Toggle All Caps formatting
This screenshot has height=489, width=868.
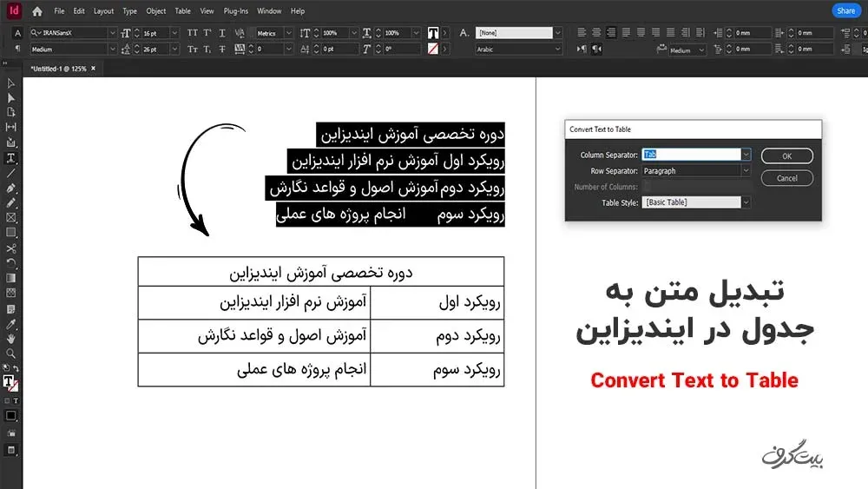click(x=192, y=33)
